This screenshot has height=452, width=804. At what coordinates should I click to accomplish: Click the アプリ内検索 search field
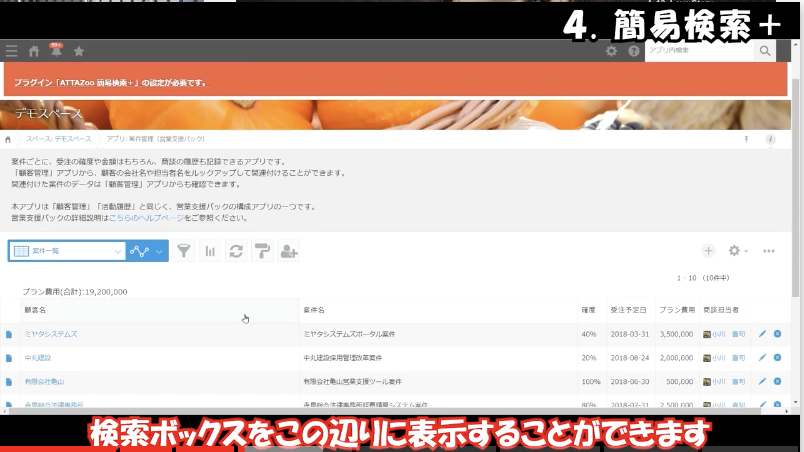click(700, 50)
